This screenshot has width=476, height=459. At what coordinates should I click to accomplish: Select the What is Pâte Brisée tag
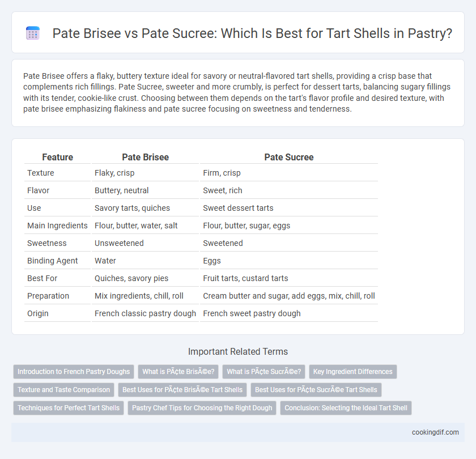point(178,372)
